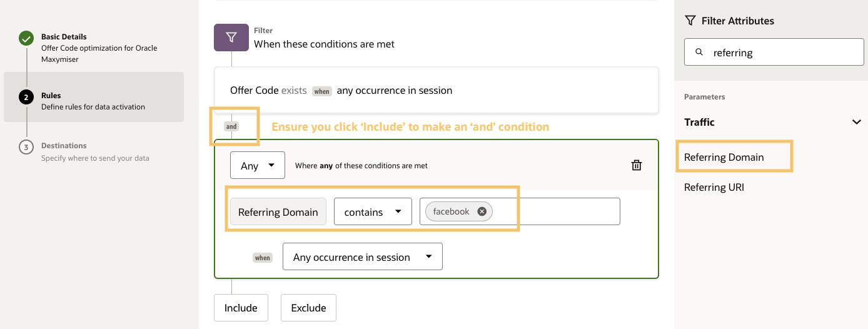Open the contains operator dropdown

point(373,211)
